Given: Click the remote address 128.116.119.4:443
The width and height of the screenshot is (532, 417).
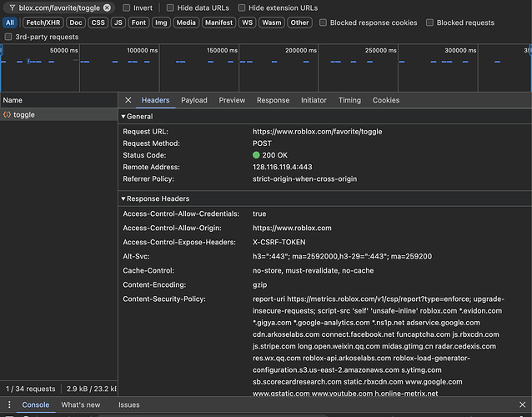Looking at the screenshot, I should (283, 167).
